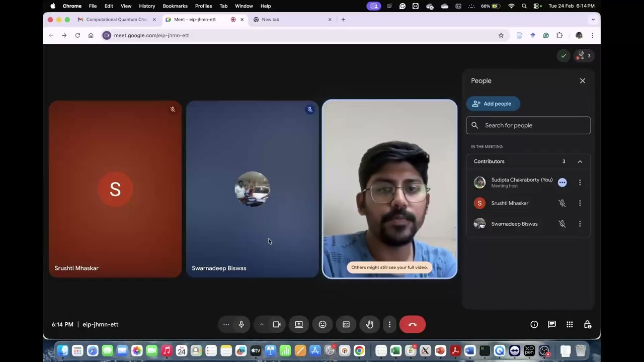Click the meeting code eip-jhmn-ett text
Screen dimensions: 644x362
[101, 324]
